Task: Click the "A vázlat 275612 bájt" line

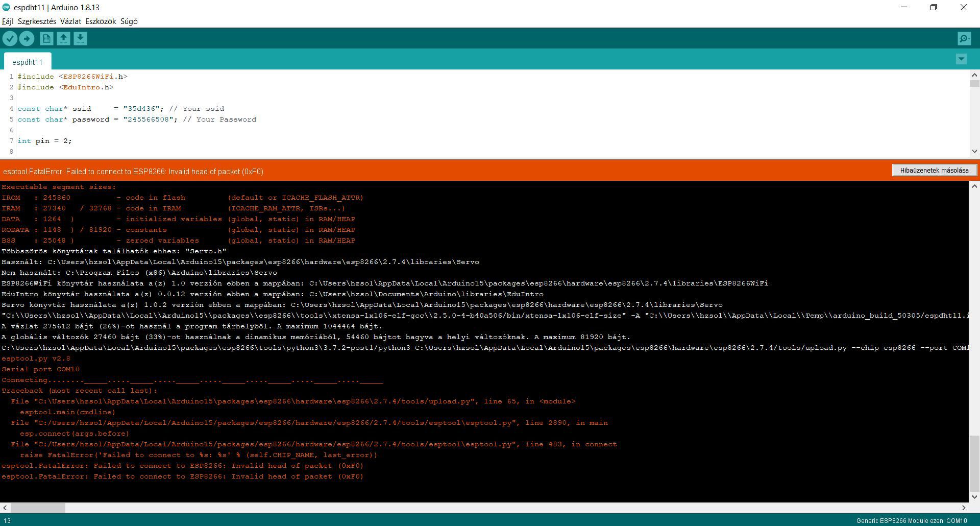Action: click(192, 326)
